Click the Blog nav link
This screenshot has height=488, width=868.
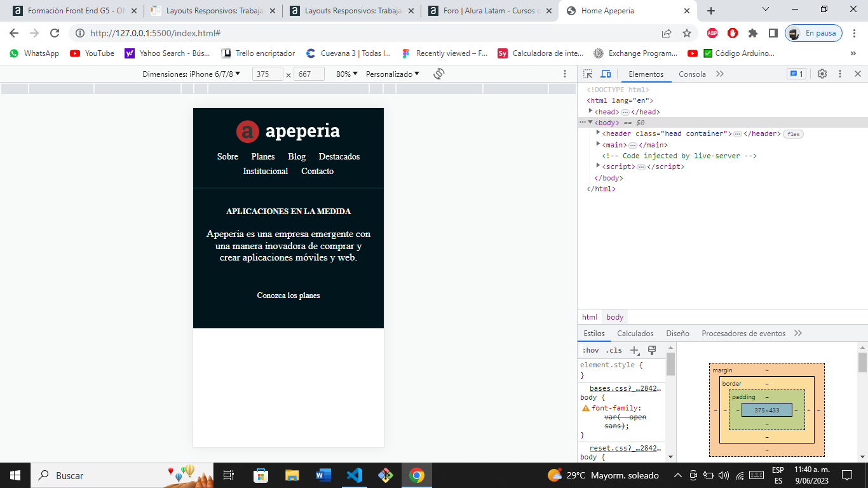(297, 156)
